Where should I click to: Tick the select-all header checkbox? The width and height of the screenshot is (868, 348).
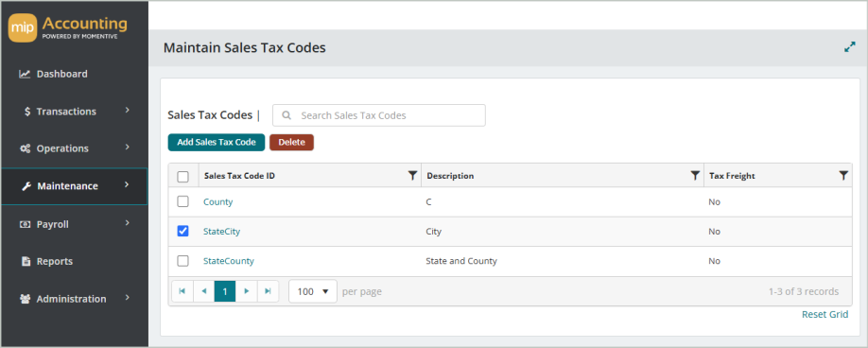coord(182,177)
